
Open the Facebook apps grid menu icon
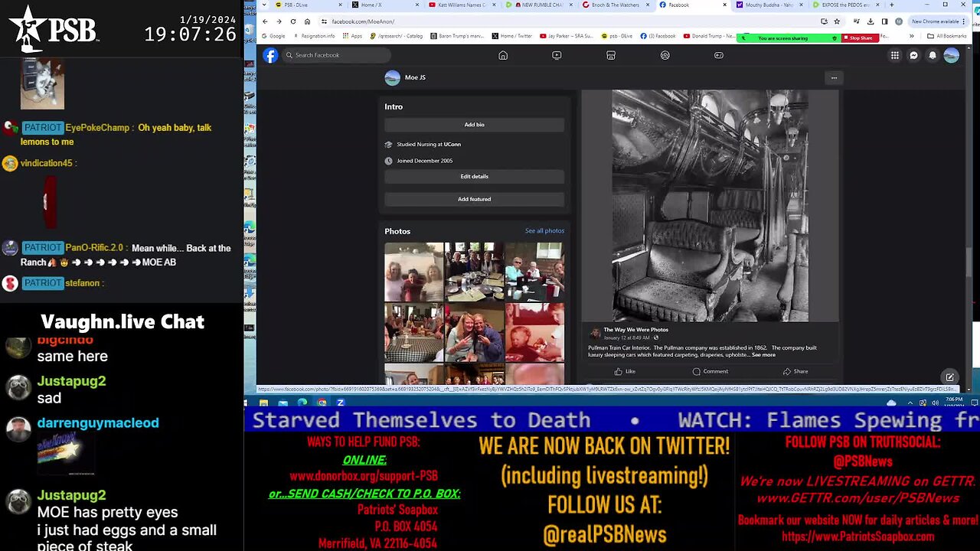894,55
